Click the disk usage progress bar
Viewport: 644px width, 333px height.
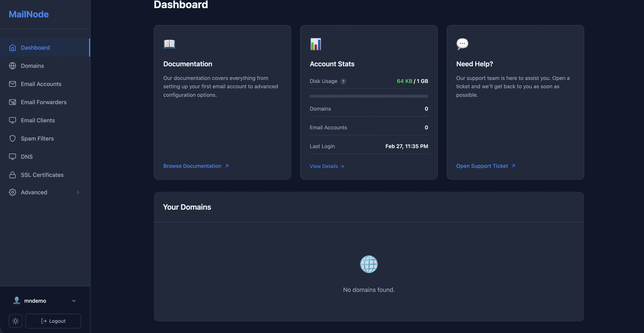pyautogui.click(x=368, y=96)
